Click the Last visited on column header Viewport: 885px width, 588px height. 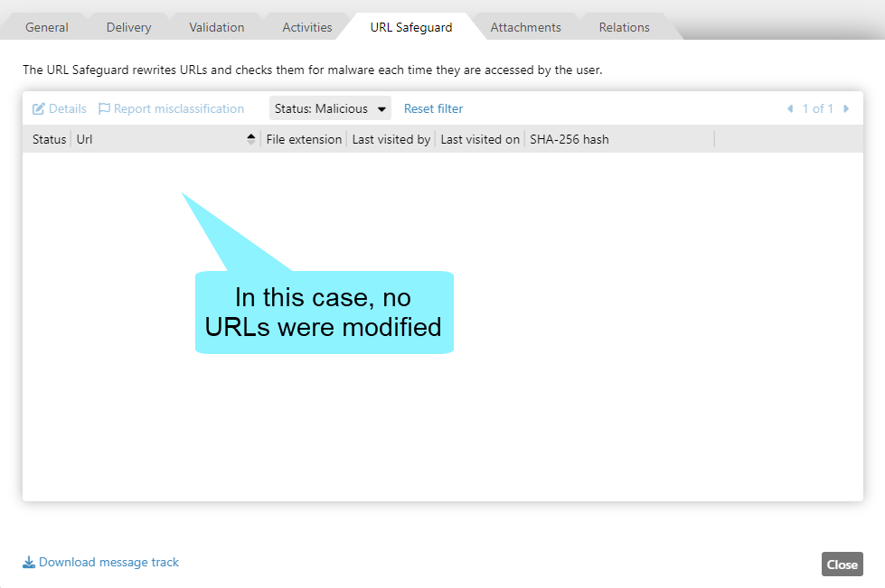click(480, 139)
